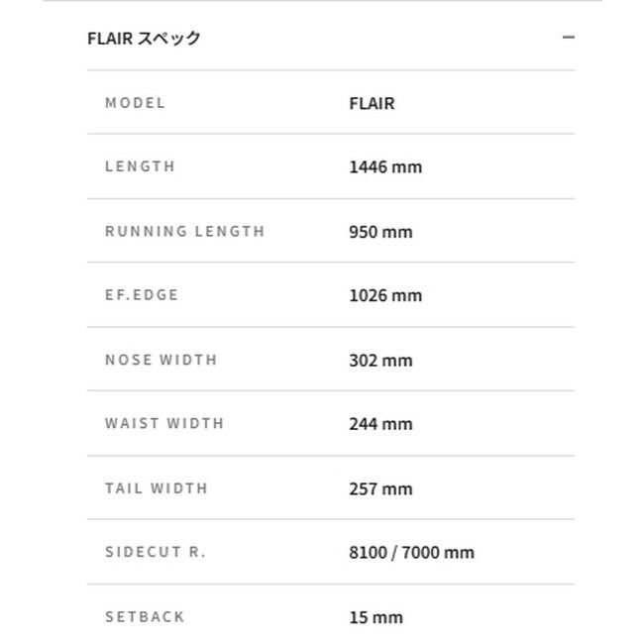
Task: Click the EF.EDGE row label
Action: (x=142, y=295)
